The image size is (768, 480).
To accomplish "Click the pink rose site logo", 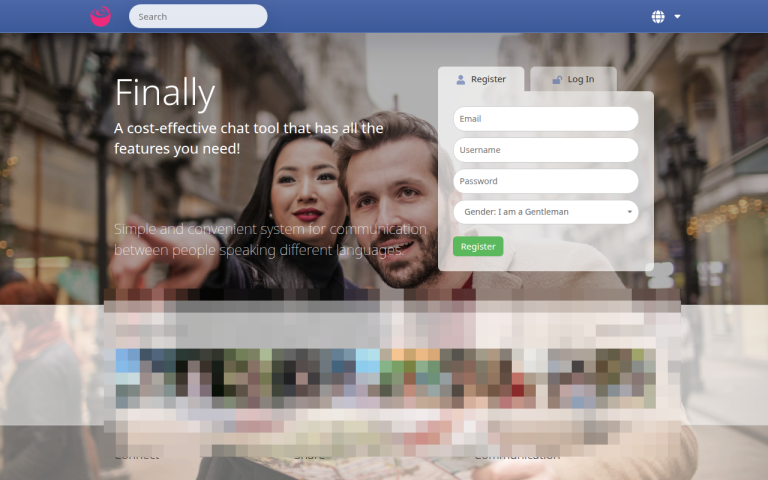I will pyautogui.click(x=100, y=16).
